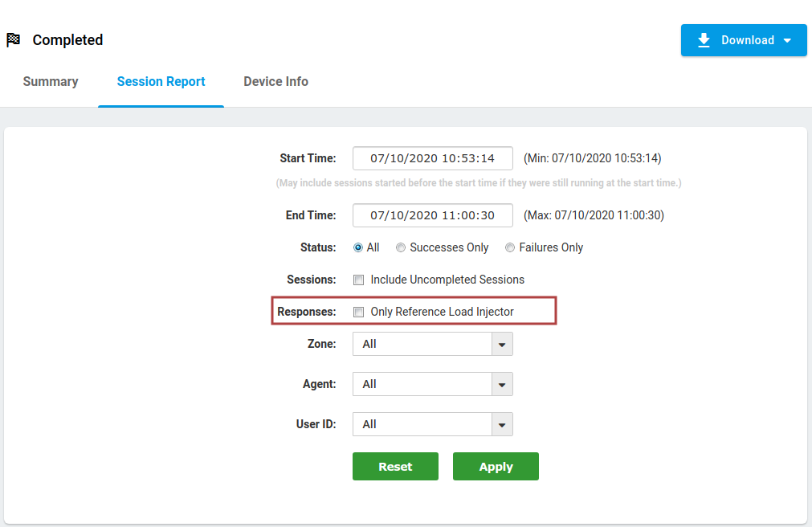Choose the Successes Only status option
This screenshot has width=812, height=527.
point(401,247)
